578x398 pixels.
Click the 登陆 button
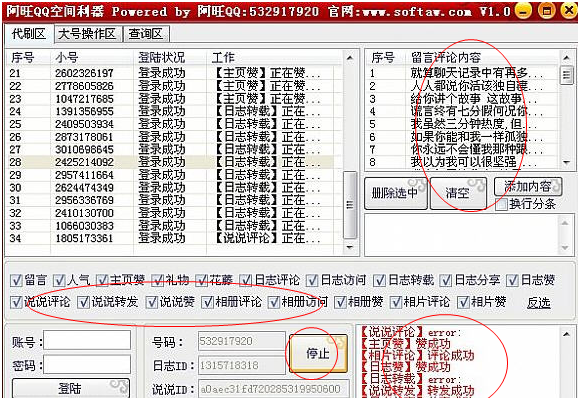click(71, 388)
